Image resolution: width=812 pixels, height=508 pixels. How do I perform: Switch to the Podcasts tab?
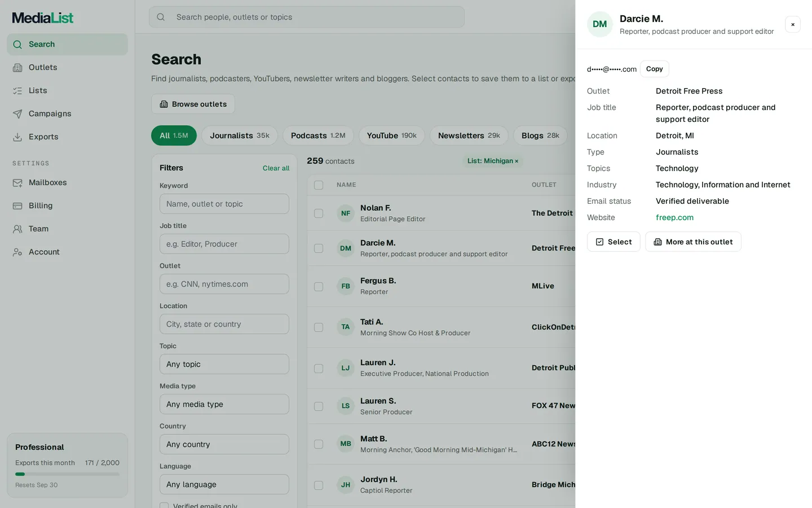point(318,135)
